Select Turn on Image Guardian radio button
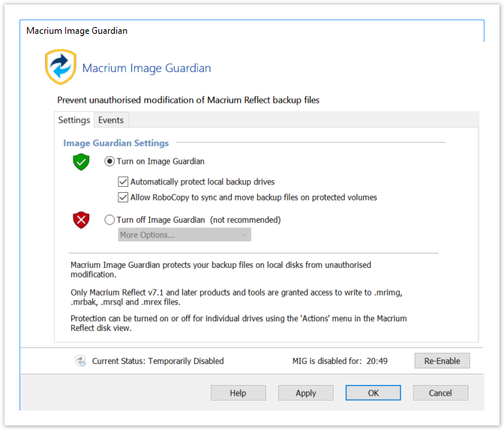Image resolution: width=504 pixels, height=430 pixels. [x=109, y=161]
